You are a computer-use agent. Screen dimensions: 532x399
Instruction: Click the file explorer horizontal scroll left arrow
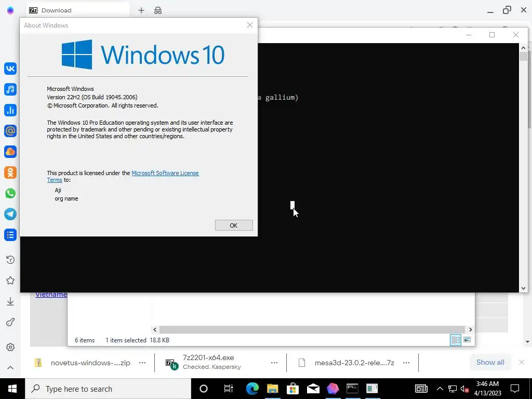coord(155,329)
